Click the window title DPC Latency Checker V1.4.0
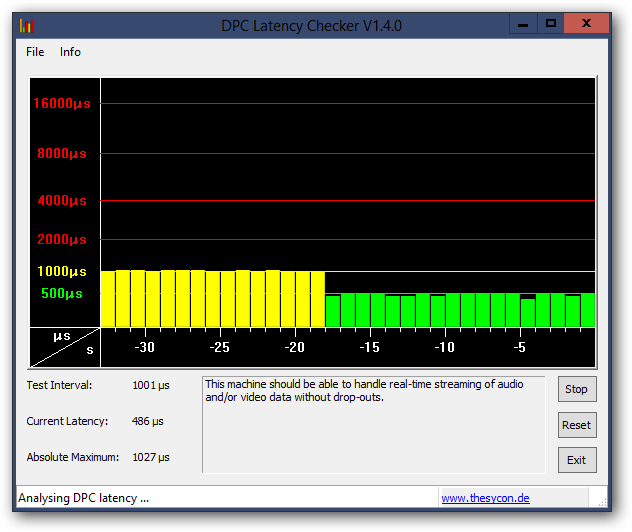Image resolution: width=632 pixels, height=532 pixels. tap(311, 26)
